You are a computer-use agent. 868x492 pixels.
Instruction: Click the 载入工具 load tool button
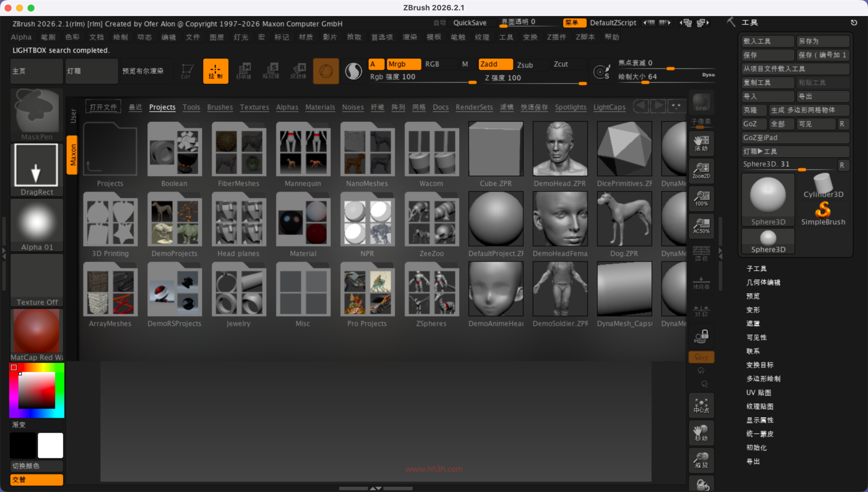click(x=768, y=41)
